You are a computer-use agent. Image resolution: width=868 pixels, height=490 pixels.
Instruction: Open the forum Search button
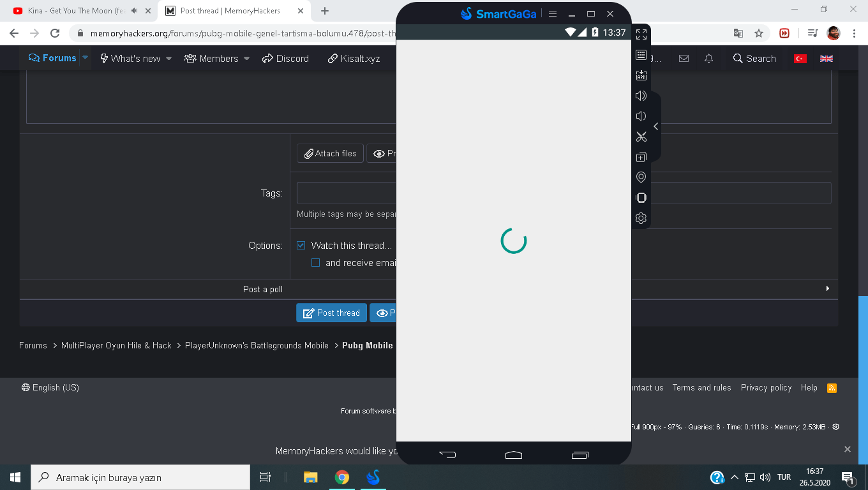pyautogui.click(x=754, y=59)
